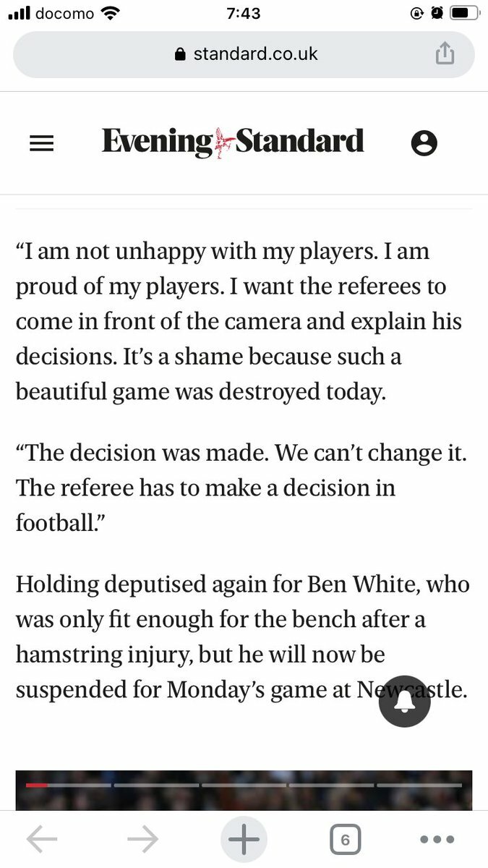488x868 pixels.
Task: Open the user profile account icon
Action: 424,143
